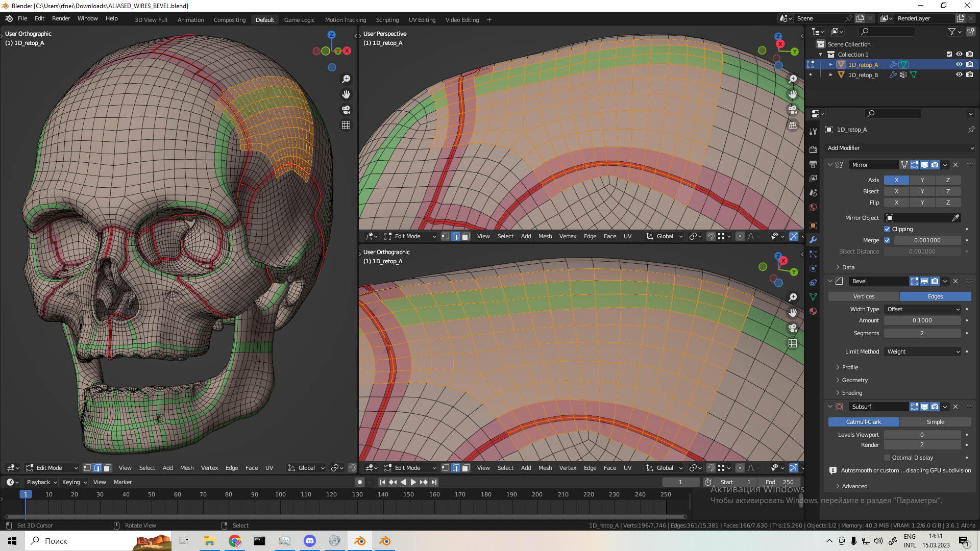This screenshot has height=551, width=980.
Task: Click the pan hand icon in left viewport
Action: (346, 94)
